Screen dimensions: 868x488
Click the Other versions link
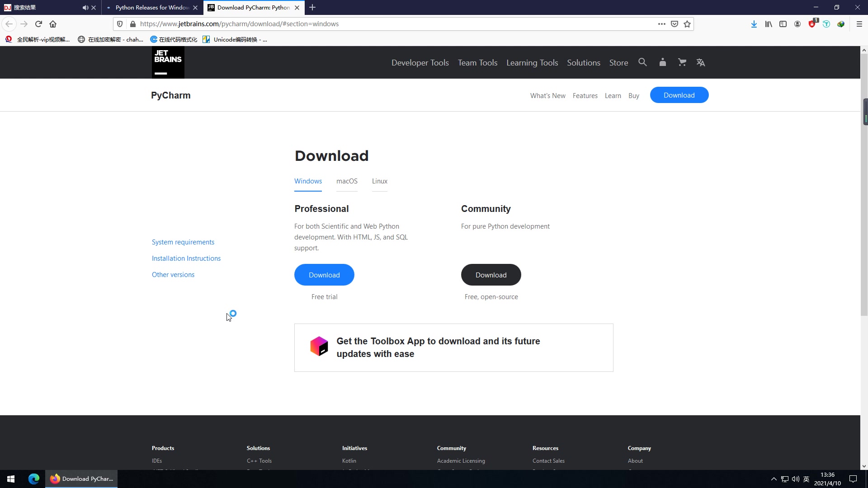pos(173,274)
